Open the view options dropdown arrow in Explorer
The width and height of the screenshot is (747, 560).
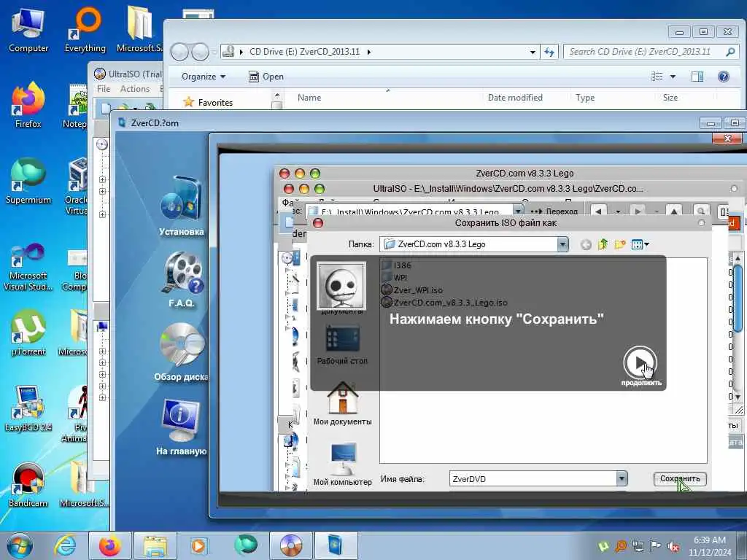(673, 76)
